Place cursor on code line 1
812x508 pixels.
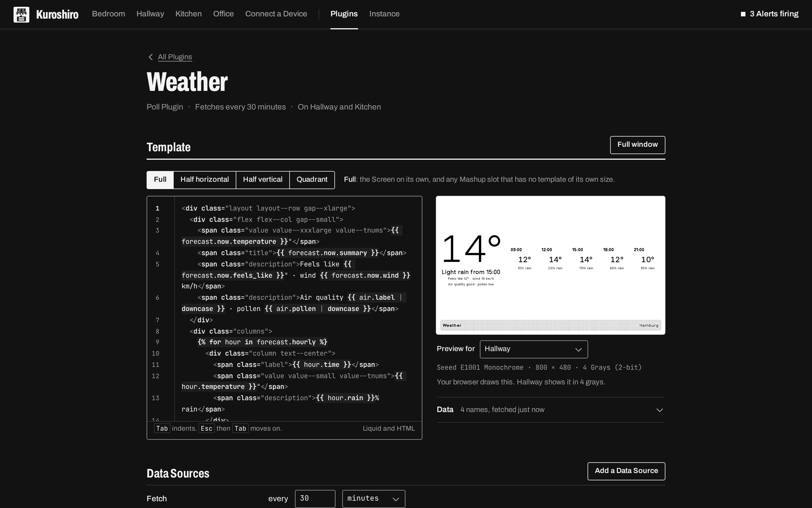268,208
